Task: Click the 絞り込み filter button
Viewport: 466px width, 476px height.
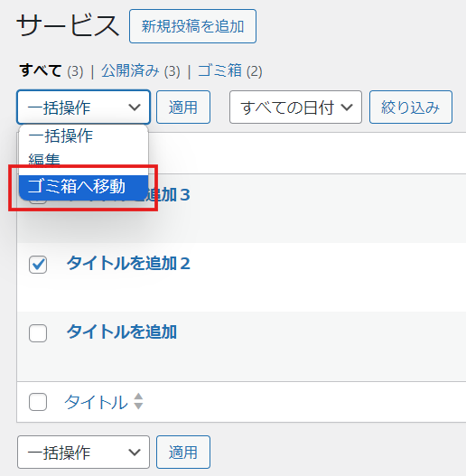Action: pyautogui.click(x=411, y=107)
